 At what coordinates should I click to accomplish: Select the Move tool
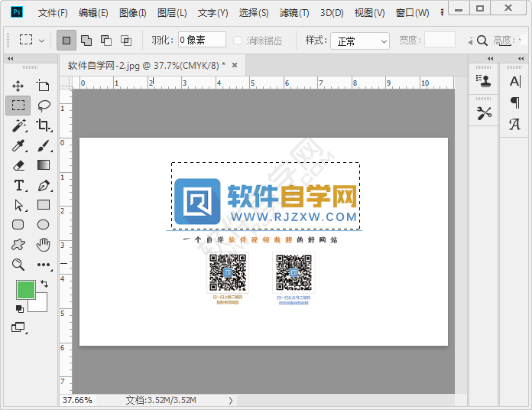[18, 86]
